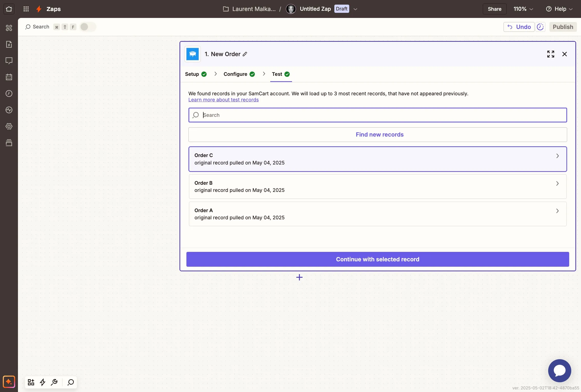This screenshot has width=581, height=392.
Task: Focus the records Search input field
Action: 377,115
